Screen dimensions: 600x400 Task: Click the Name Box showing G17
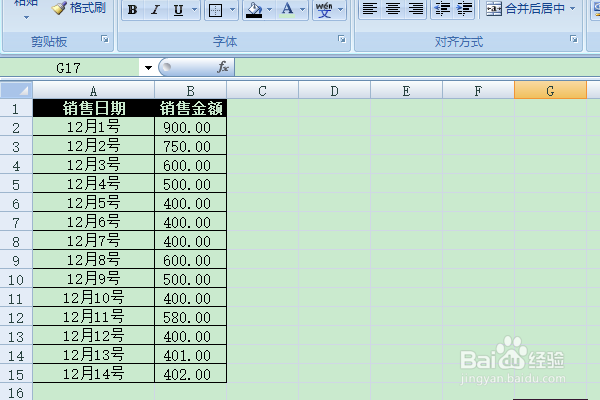pyautogui.click(x=70, y=68)
